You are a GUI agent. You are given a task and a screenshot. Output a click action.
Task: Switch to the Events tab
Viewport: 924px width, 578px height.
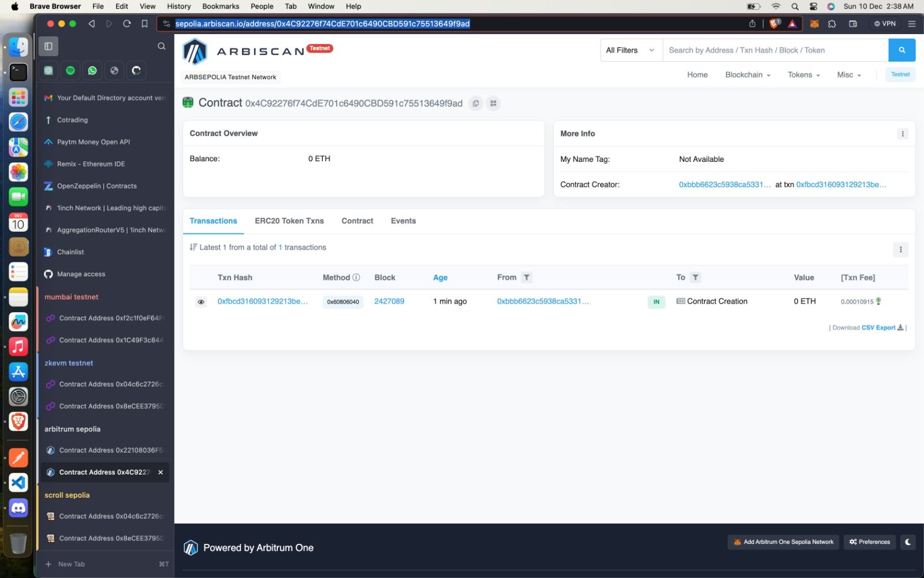click(x=403, y=221)
